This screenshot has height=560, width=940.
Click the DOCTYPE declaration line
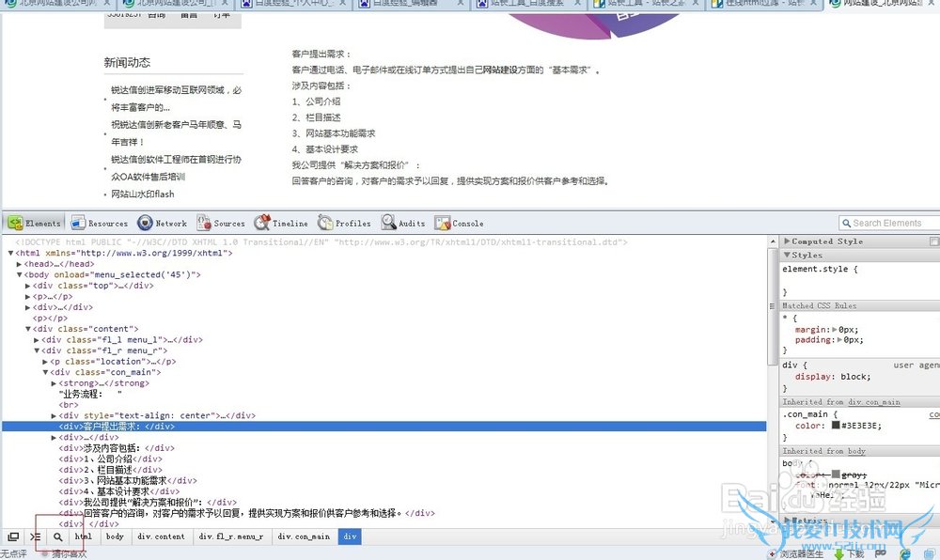pos(321,242)
